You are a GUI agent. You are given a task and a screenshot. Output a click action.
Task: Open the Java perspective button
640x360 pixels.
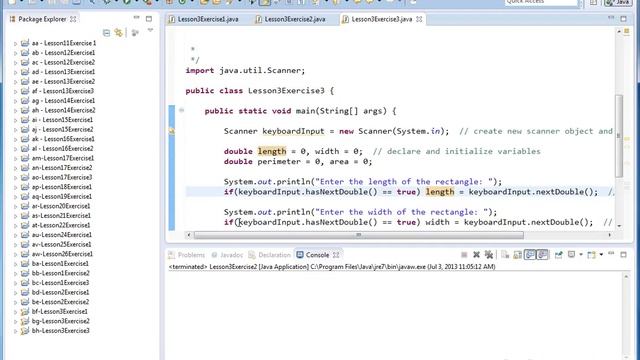(x=618, y=2)
